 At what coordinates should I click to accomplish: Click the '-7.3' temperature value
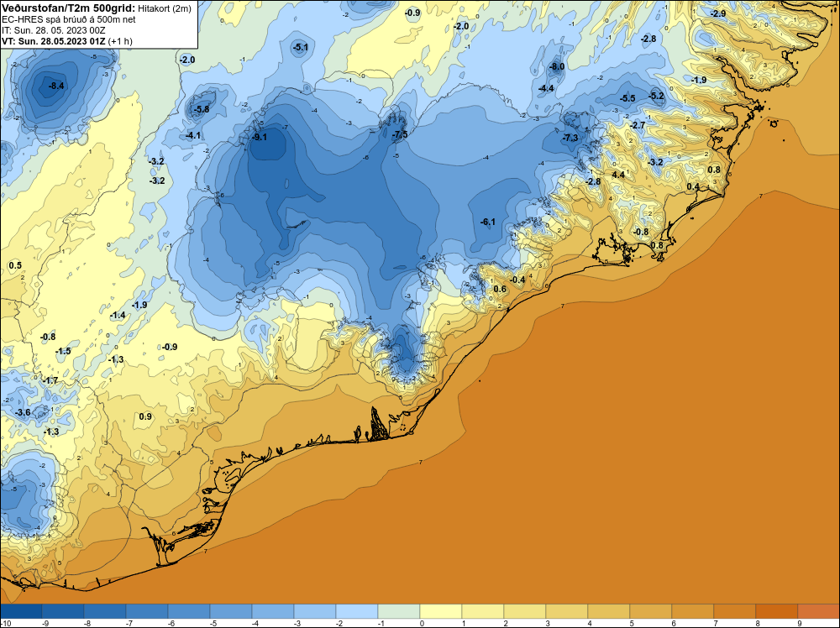(x=570, y=139)
